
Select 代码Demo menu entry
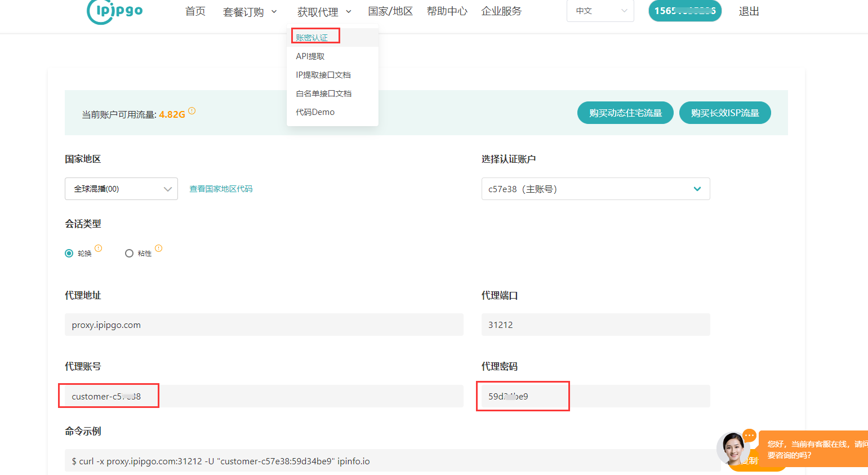(332, 112)
